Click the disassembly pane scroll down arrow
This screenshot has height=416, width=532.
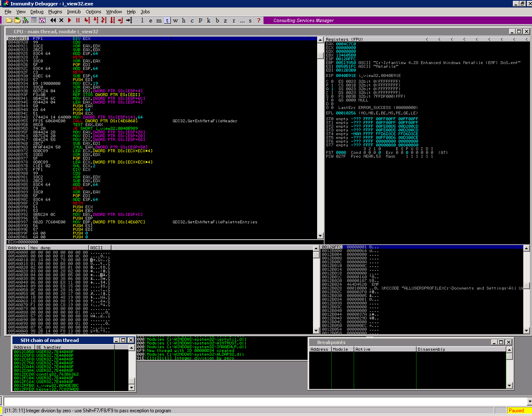[320, 236]
